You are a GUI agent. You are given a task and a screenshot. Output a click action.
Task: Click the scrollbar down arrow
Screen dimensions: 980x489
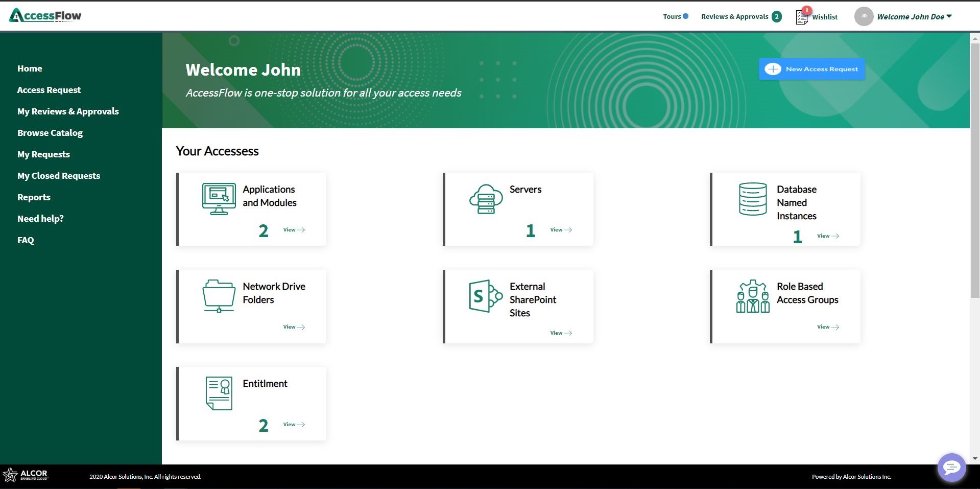[x=974, y=459]
